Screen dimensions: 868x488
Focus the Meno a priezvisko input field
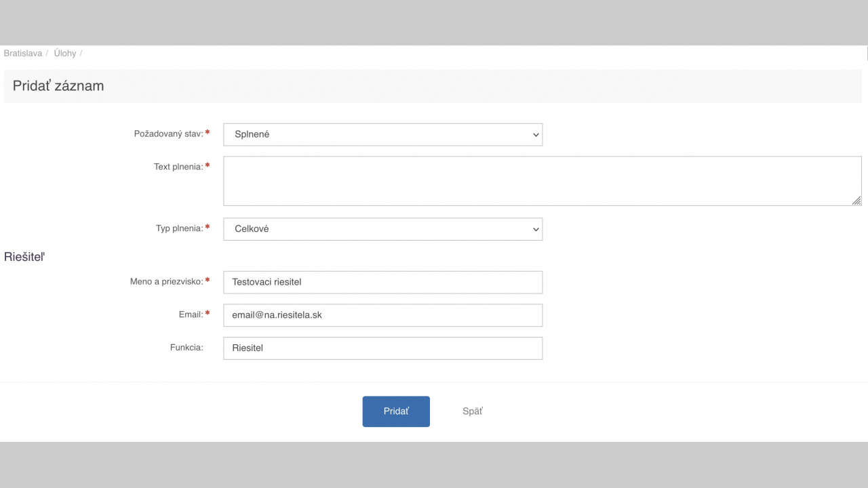pos(382,282)
